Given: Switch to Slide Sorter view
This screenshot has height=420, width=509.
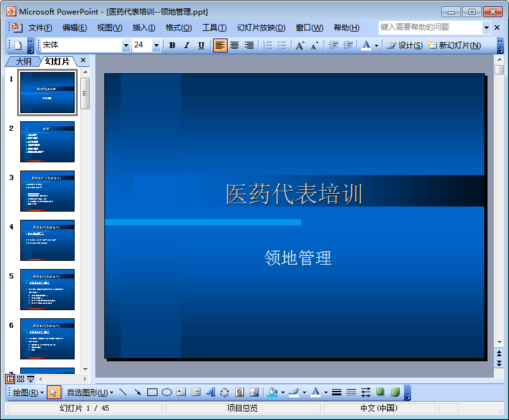Looking at the screenshot, I should pyautogui.click(x=20, y=379).
